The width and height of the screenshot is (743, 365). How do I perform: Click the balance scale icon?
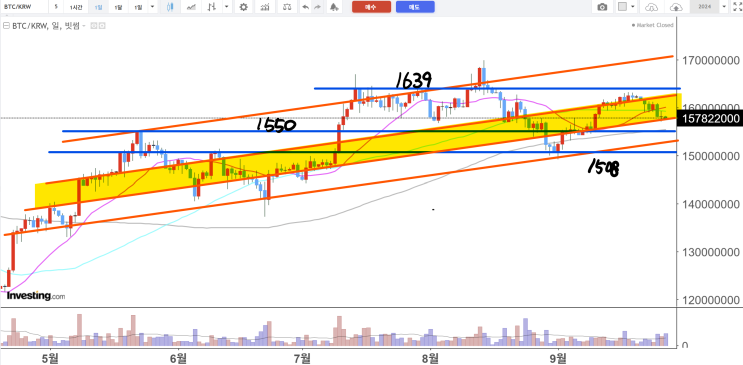pyautogui.click(x=287, y=7)
